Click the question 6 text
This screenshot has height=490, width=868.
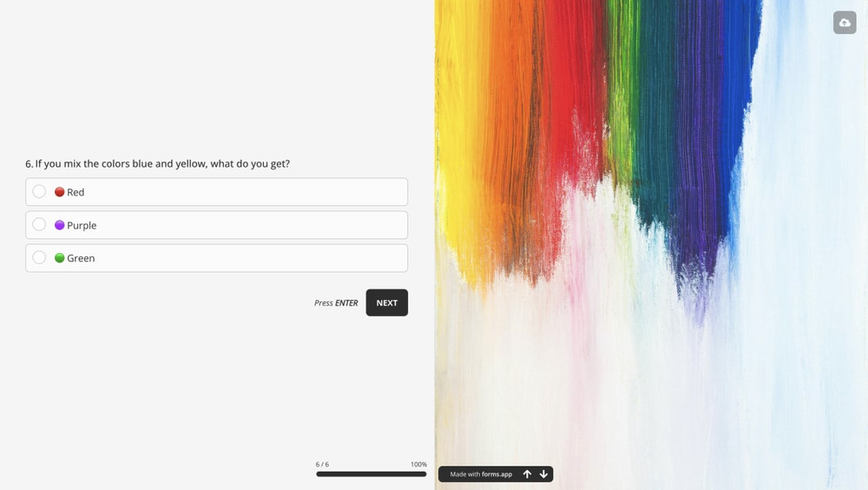tap(157, 163)
